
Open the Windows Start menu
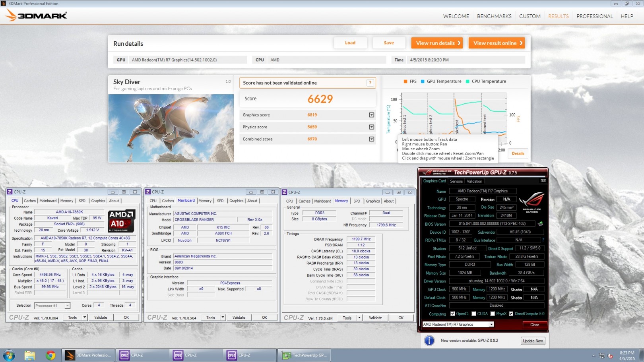click(x=9, y=355)
